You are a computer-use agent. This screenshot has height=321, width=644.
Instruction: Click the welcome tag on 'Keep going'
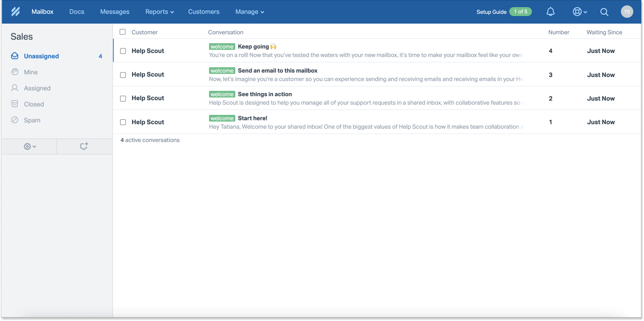[222, 47]
